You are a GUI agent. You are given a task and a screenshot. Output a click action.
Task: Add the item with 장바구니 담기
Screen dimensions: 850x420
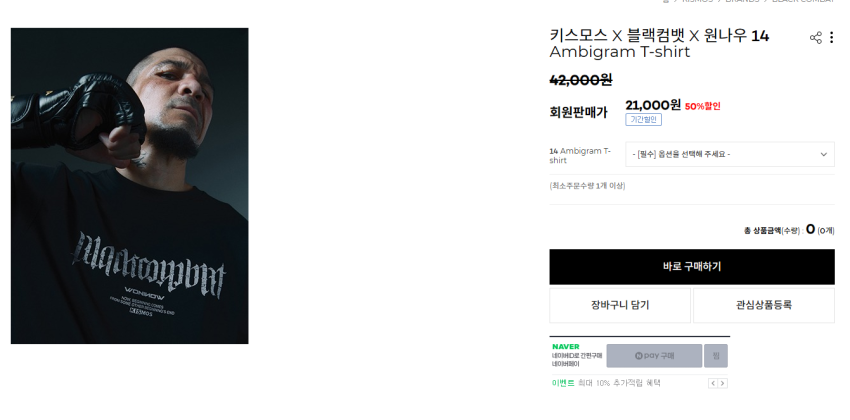[x=619, y=306]
